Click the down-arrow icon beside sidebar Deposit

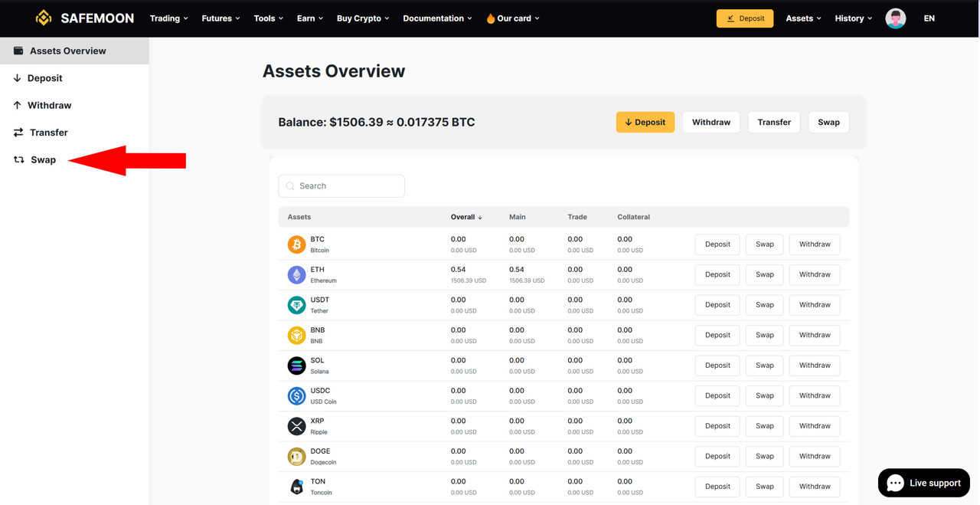[17, 78]
